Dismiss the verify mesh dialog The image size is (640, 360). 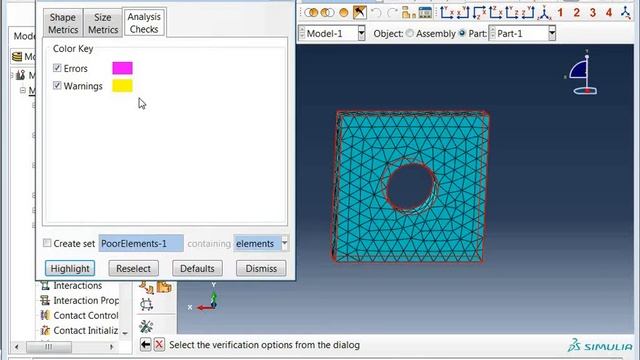coord(261,269)
